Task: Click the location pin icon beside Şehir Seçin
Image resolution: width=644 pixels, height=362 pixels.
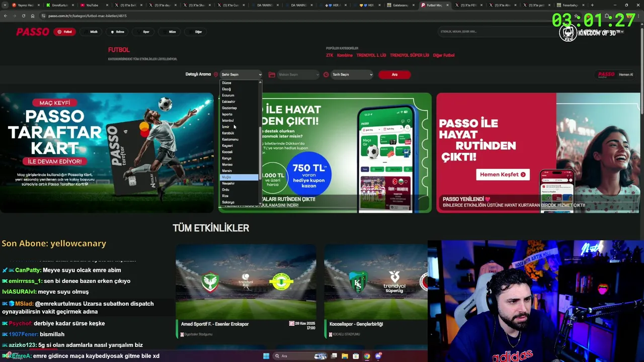Action: click(216, 74)
